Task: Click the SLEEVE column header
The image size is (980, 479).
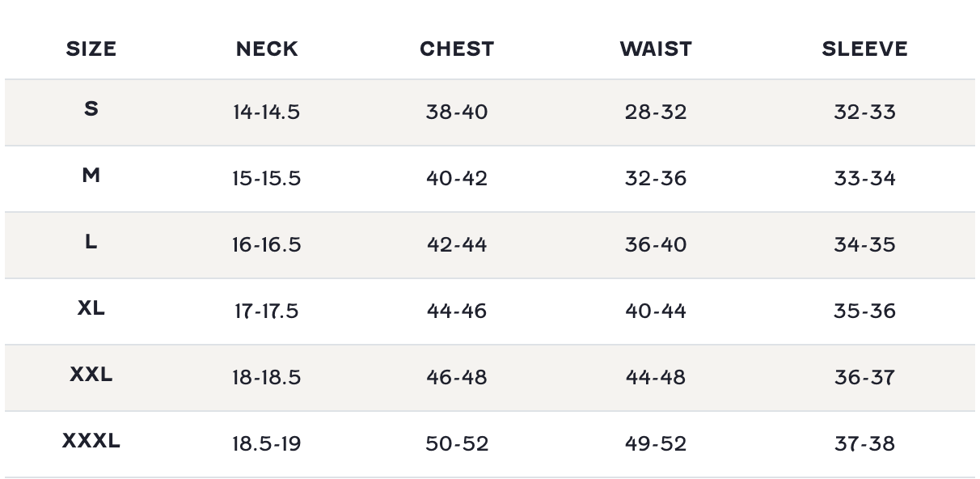Action: (864, 49)
